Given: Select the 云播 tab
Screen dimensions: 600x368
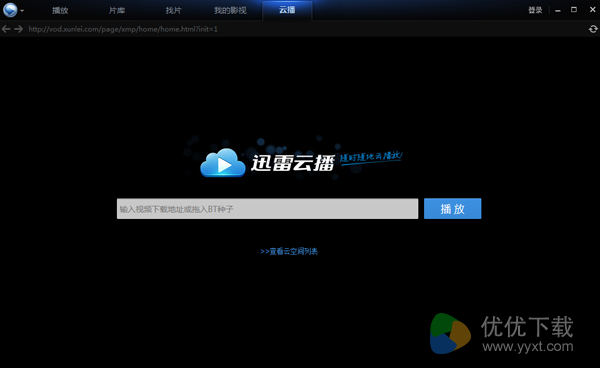Looking at the screenshot, I should [x=287, y=10].
